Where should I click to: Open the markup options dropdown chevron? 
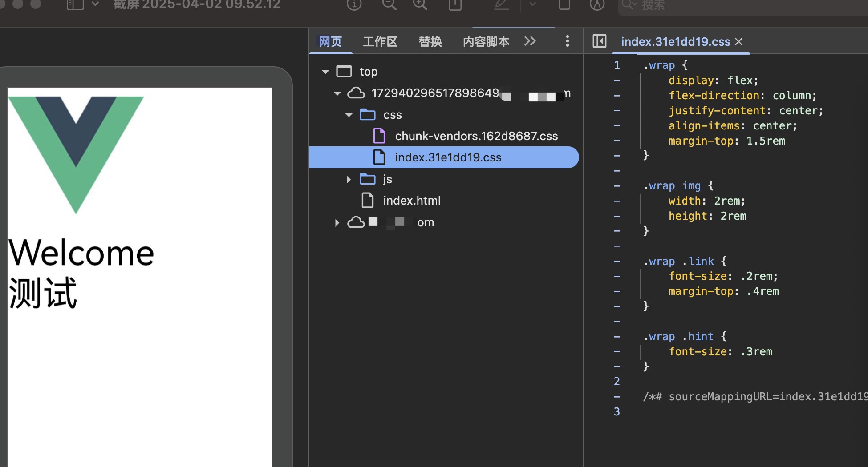pyautogui.click(x=533, y=4)
